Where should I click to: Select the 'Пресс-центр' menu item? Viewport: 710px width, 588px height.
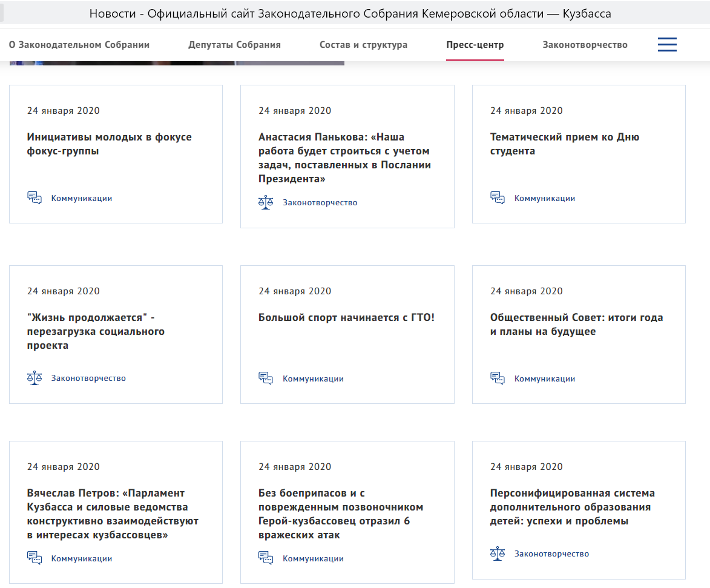[475, 45]
